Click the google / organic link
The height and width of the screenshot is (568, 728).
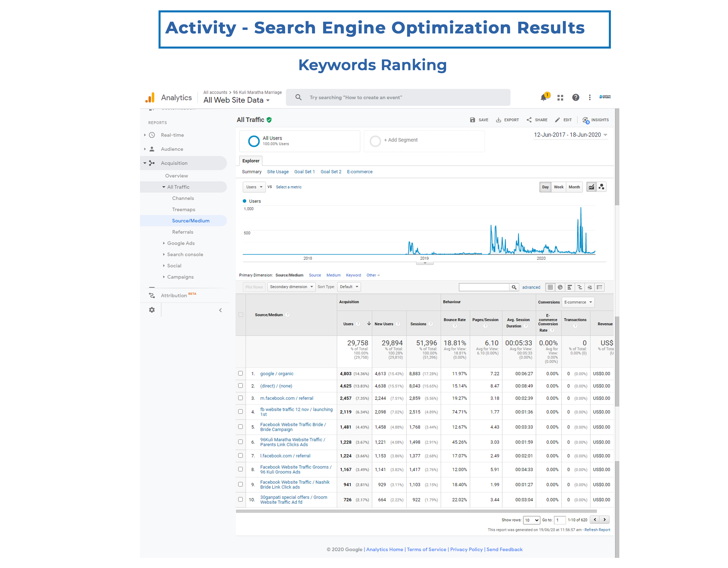[277, 374]
